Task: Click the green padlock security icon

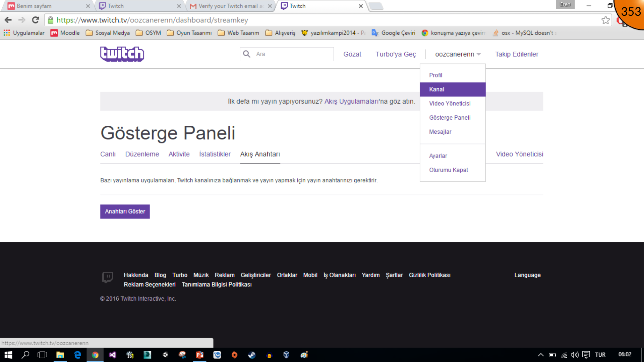Action: 51,20
